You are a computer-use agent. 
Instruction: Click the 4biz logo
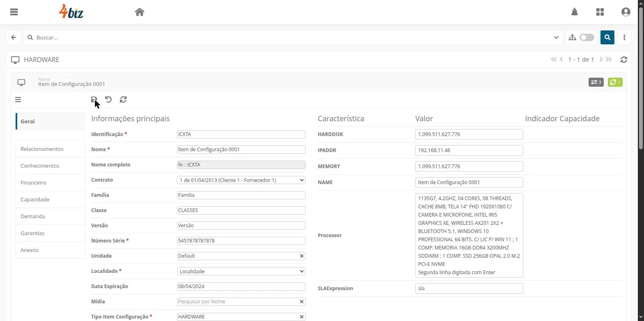(71, 12)
